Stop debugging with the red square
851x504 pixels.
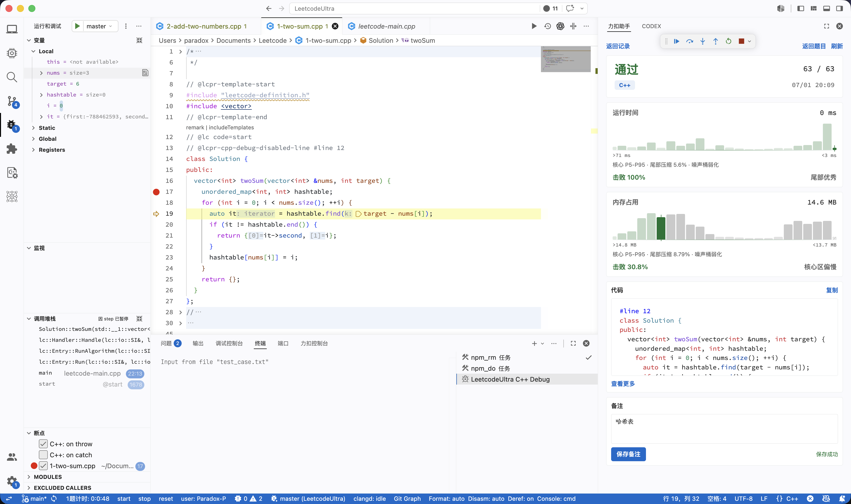(x=741, y=41)
